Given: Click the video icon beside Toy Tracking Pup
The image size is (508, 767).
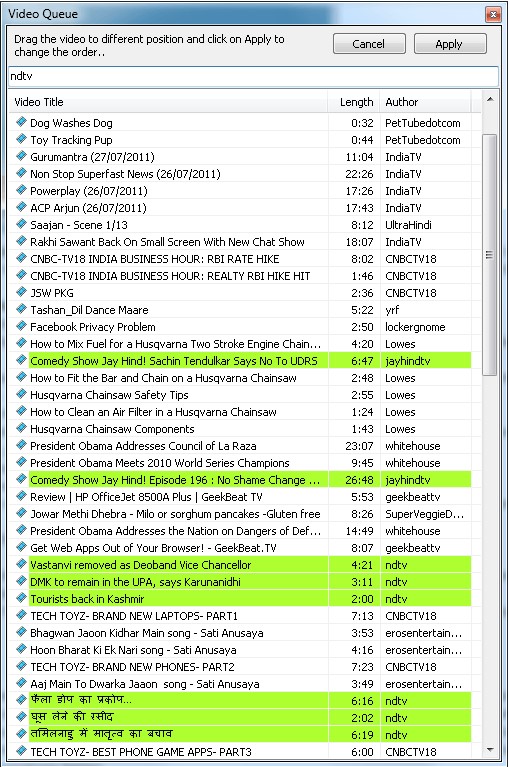Looking at the screenshot, I should point(21,139).
